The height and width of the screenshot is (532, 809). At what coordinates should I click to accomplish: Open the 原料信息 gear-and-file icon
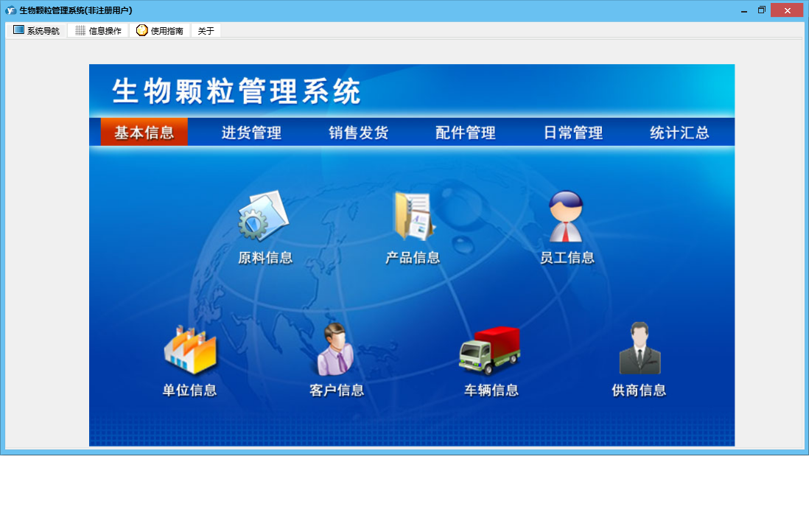tap(263, 216)
